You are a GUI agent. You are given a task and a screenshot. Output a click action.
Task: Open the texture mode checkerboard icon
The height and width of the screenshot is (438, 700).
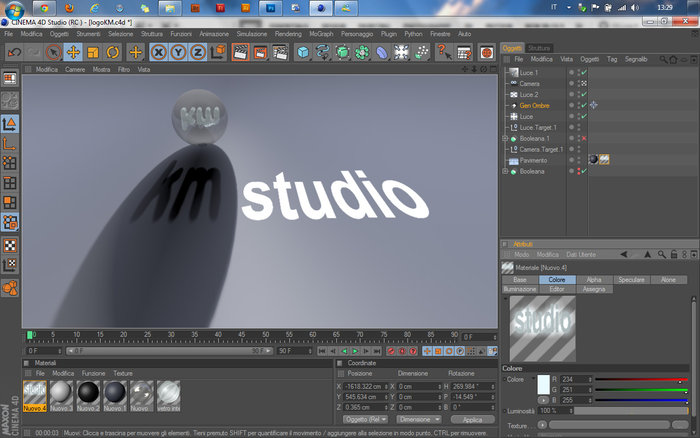[10, 245]
